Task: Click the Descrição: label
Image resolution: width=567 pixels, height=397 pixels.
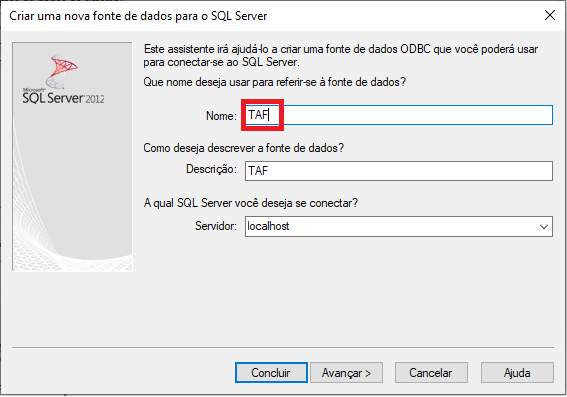Action: point(212,169)
